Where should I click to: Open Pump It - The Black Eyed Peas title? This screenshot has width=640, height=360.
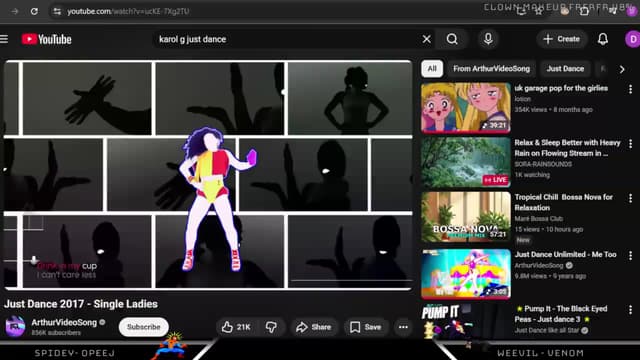point(561,314)
